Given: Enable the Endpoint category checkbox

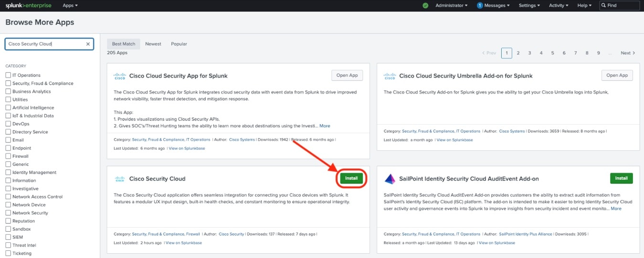Looking at the screenshot, I should click(8, 148).
